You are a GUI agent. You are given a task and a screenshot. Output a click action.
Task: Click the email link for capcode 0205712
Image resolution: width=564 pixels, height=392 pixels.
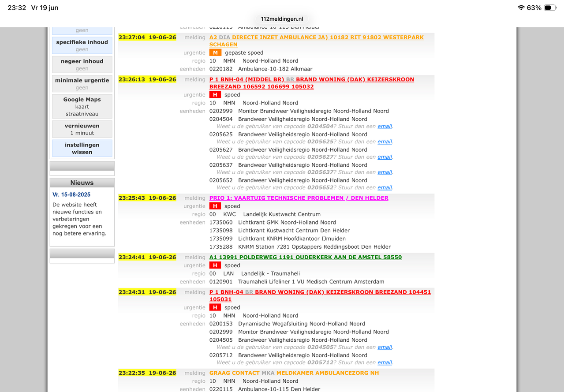pyautogui.click(x=385, y=362)
